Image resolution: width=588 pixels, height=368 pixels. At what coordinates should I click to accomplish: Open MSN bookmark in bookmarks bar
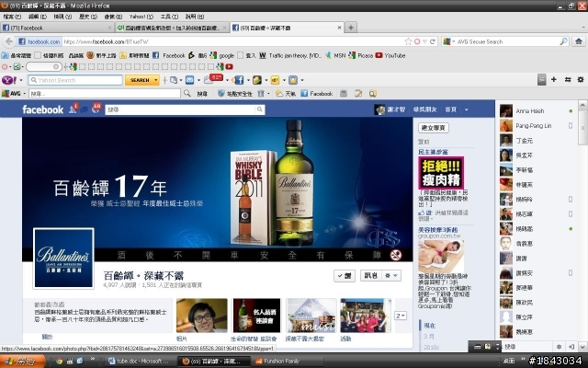pyautogui.click(x=335, y=55)
